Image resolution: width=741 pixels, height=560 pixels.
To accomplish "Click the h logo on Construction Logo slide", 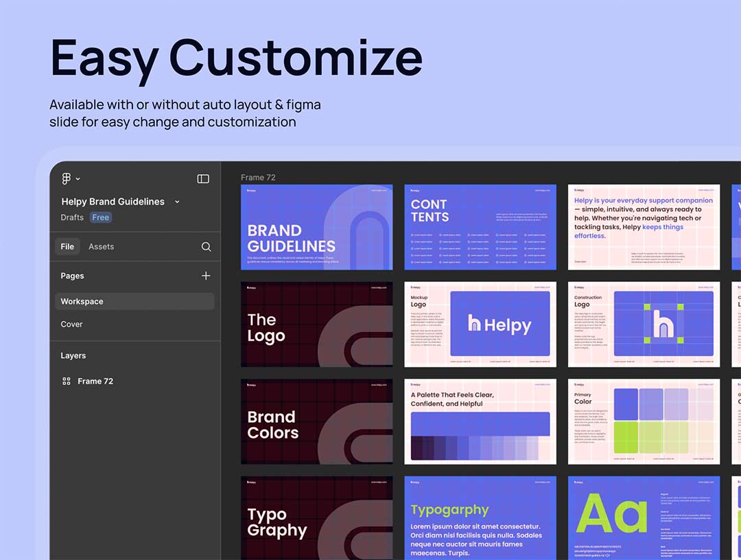I will (x=663, y=323).
